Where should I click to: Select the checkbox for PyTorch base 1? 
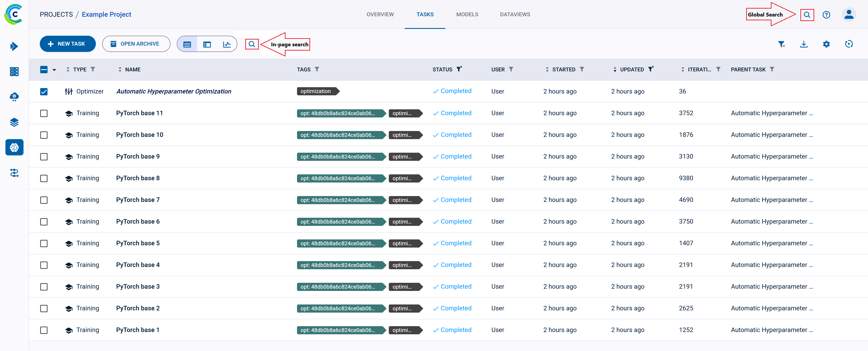tap(44, 330)
